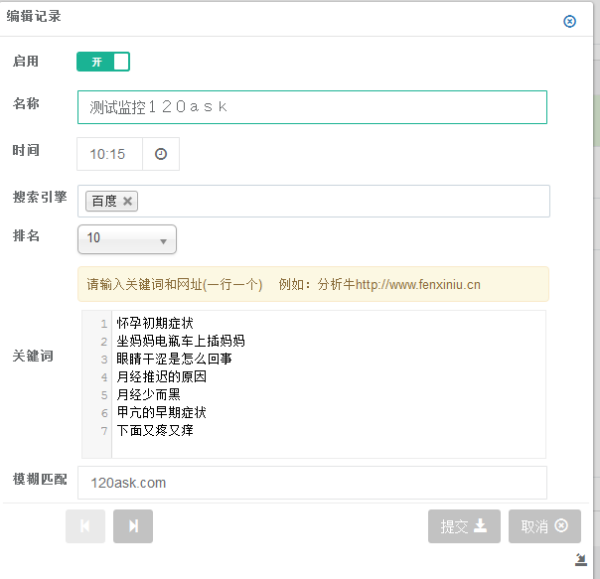This screenshot has height=579, width=600.
Task: Place cursor on line 月经推迟的原因
Action: pos(161,377)
